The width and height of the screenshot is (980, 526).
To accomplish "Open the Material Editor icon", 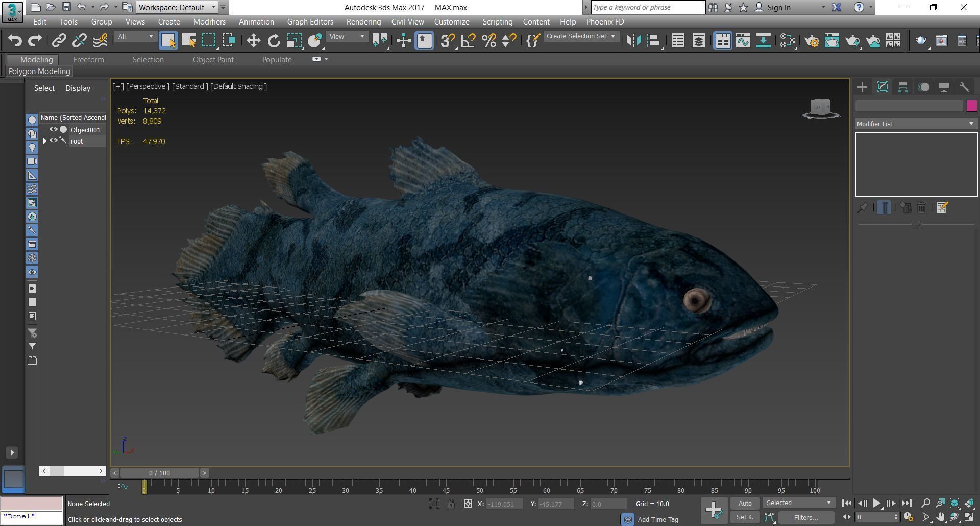I will (x=788, y=40).
